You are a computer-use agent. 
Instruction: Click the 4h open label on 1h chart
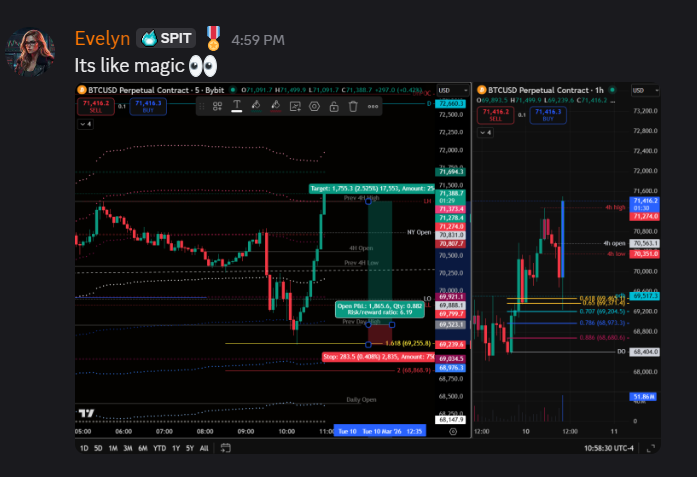pos(614,243)
